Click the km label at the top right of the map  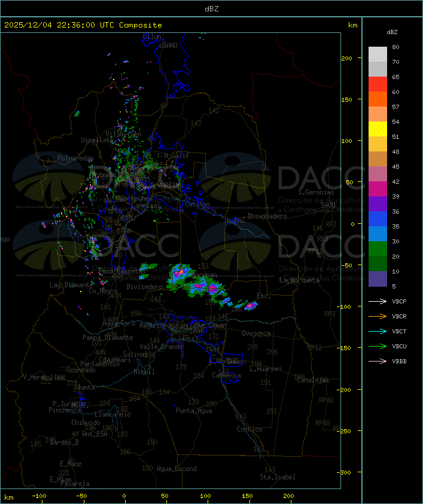pos(352,25)
